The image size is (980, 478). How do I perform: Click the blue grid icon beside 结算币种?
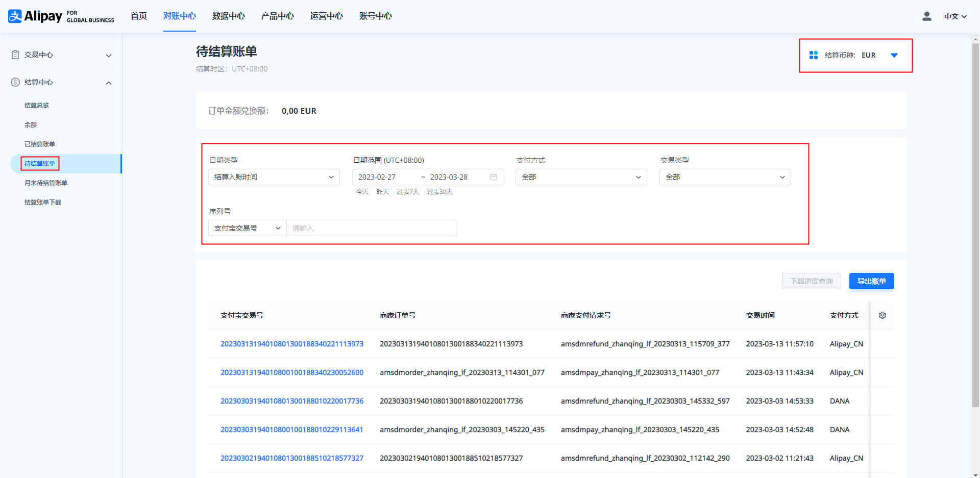813,55
